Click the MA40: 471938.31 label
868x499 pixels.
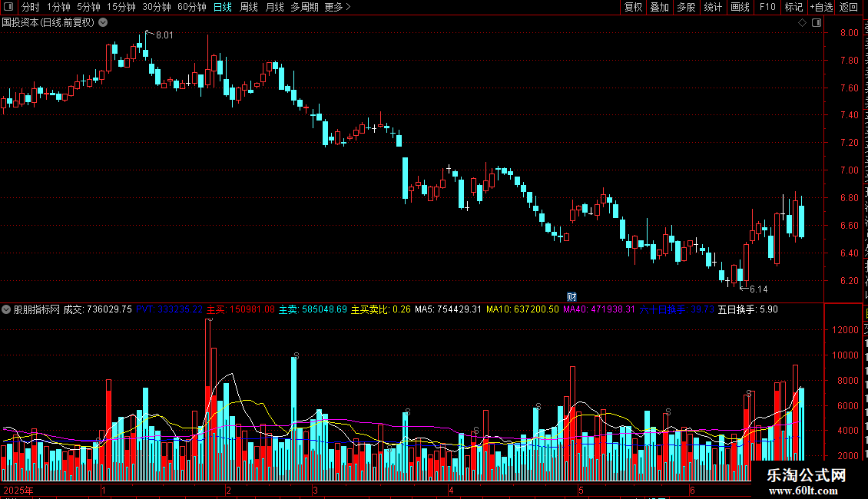pos(599,309)
